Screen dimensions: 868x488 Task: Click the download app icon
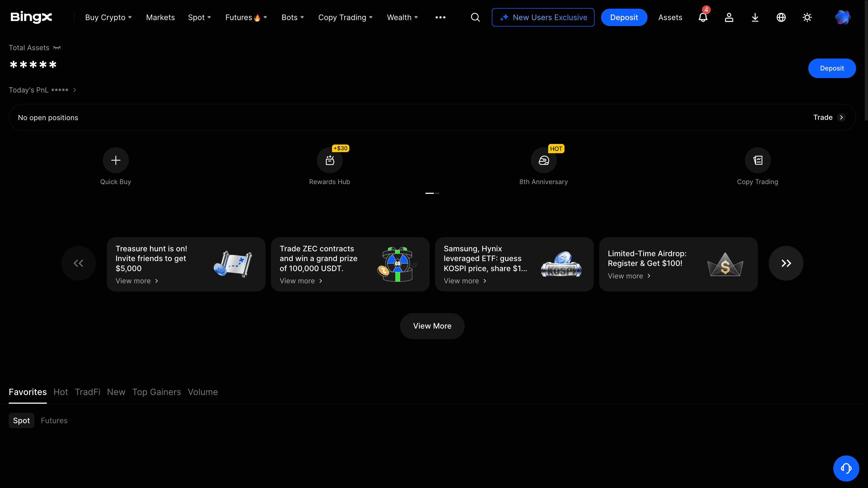pyautogui.click(x=755, y=17)
